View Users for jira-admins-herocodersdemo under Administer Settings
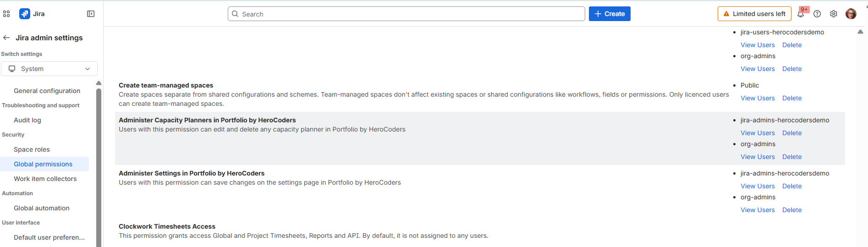 pyautogui.click(x=758, y=186)
